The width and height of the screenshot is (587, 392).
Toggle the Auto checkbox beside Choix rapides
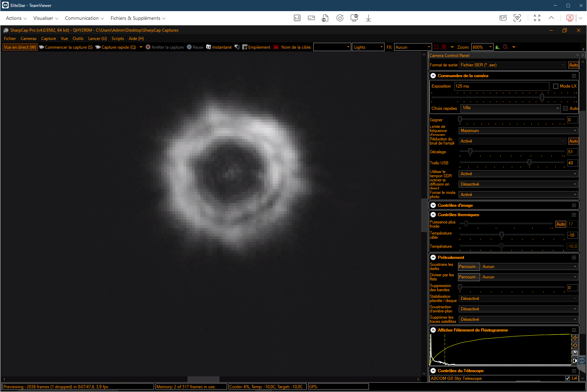[565, 108]
